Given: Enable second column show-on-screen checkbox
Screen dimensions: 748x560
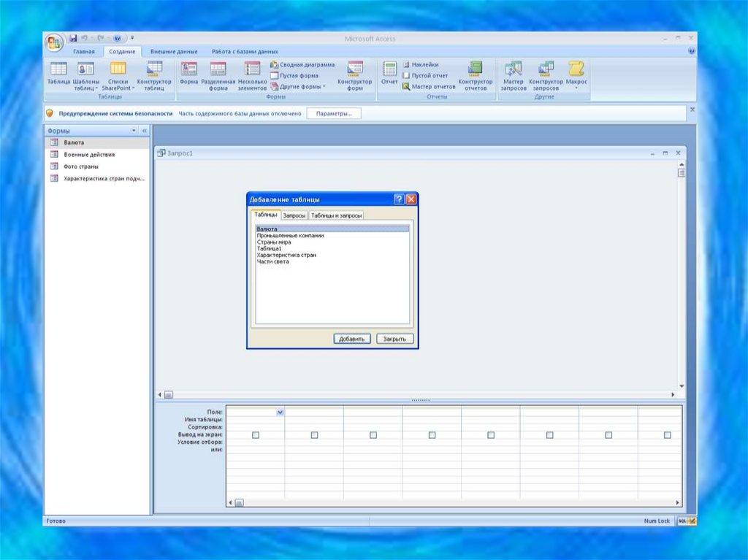Looking at the screenshot, I should coord(314,435).
